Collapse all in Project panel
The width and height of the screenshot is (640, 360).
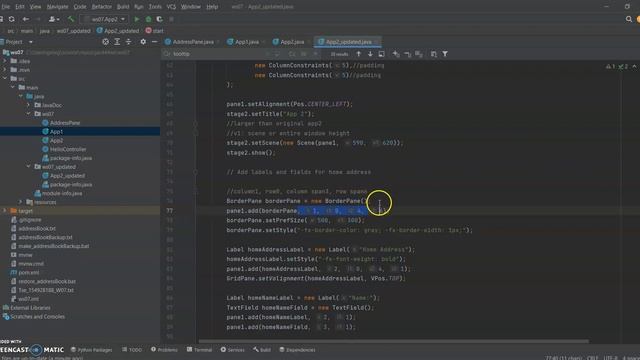[129, 42]
